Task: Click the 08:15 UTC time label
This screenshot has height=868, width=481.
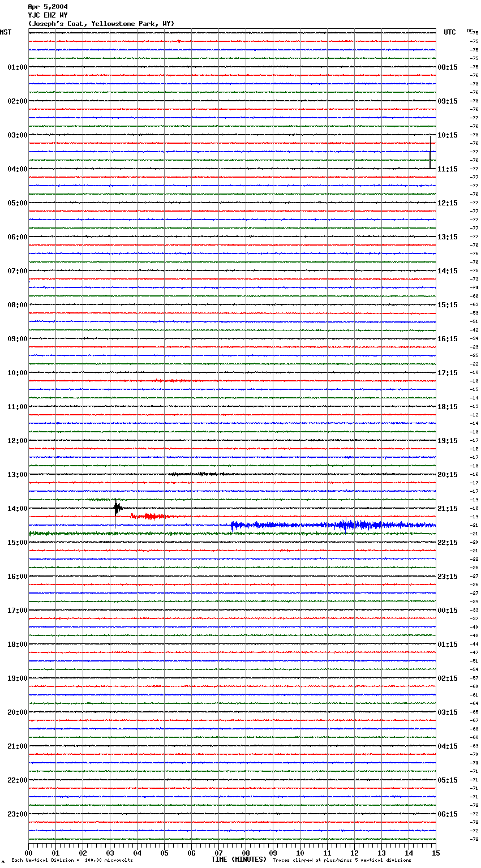Action: click(x=448, y=67)
